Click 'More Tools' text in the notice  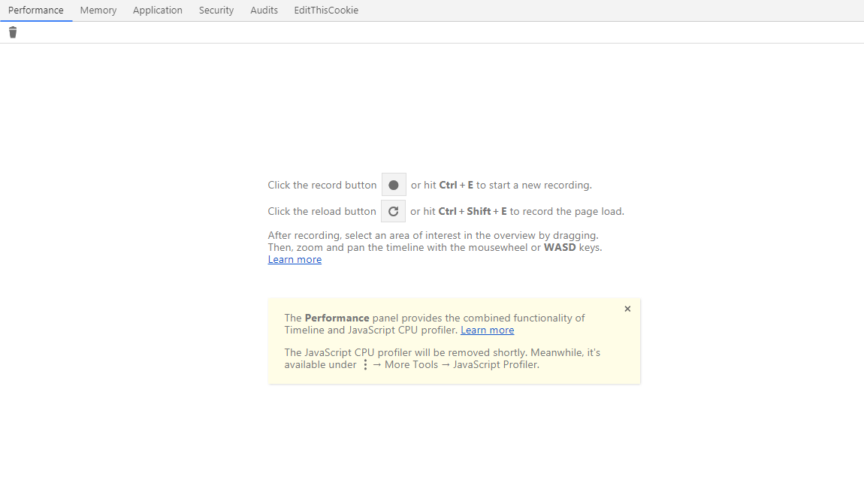(411, 365)
